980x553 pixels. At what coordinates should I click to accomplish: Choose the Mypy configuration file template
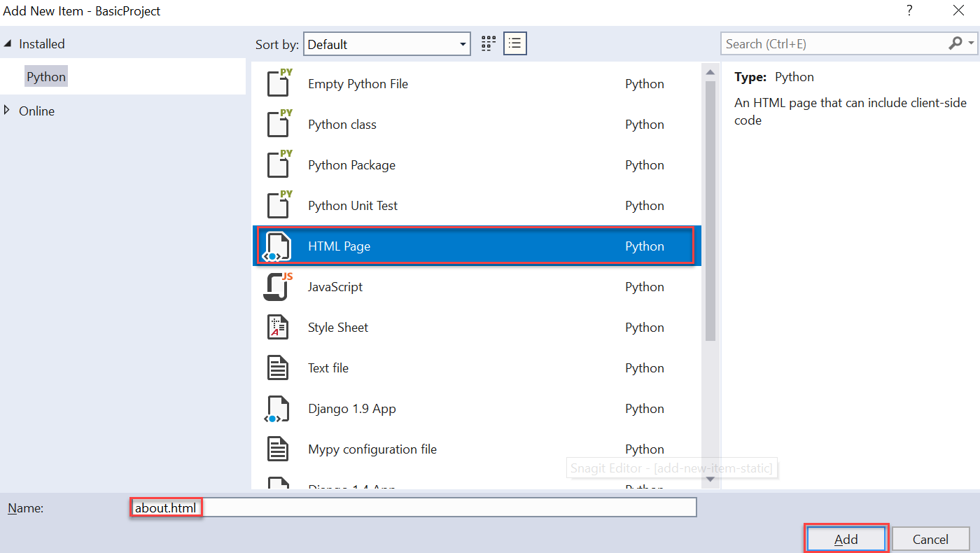click(372, 449)
